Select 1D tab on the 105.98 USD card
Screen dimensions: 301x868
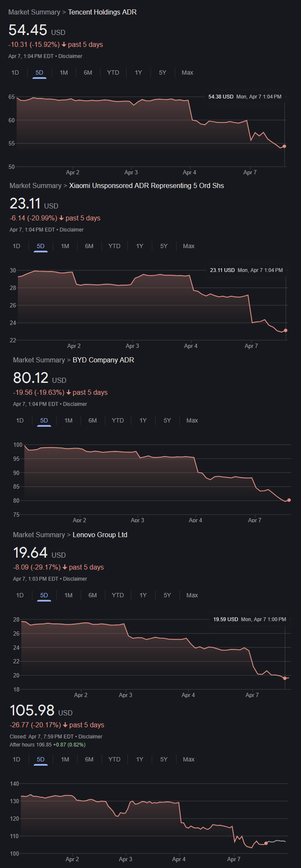click(17, 759)
